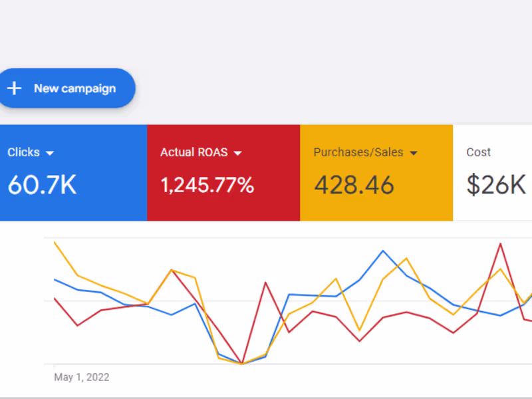Click the 60.7K clicks value
The width and height of the screenshot is (532, 399).
(x=42, y=185)
